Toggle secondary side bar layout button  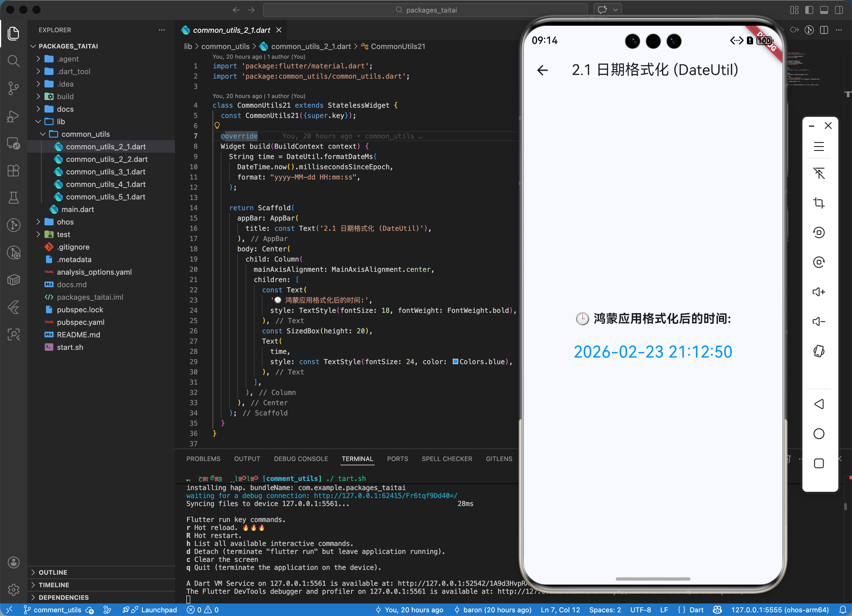click(839, 10)
